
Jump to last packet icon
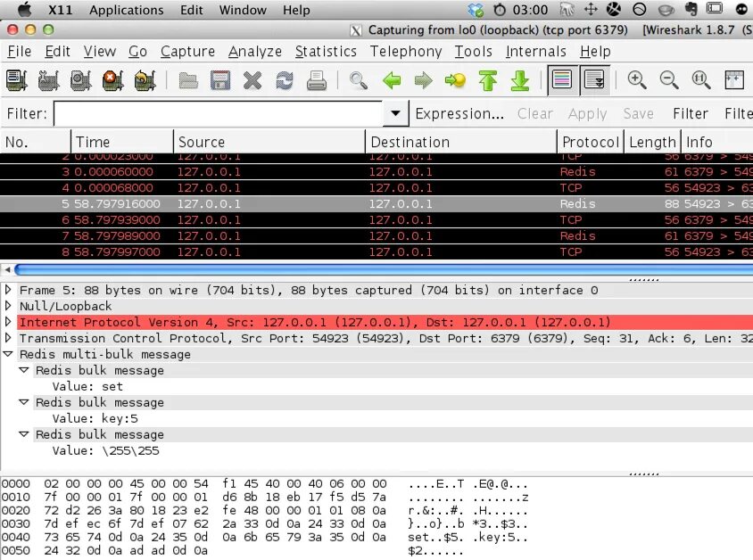pos(519,80)
